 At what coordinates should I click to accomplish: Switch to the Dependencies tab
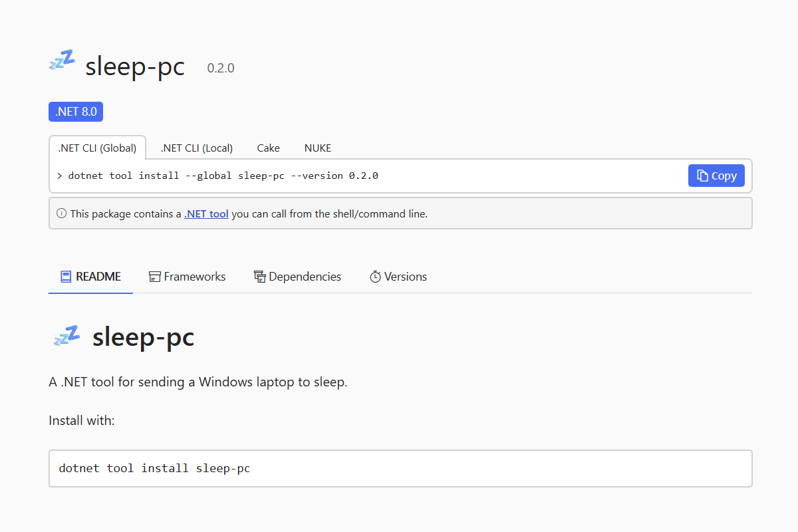point(297,277)
